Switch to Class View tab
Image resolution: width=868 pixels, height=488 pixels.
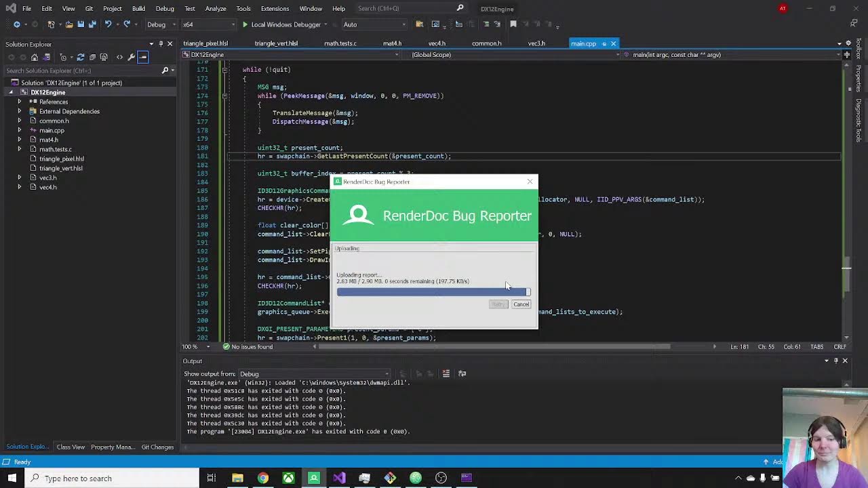coord(71,447)
